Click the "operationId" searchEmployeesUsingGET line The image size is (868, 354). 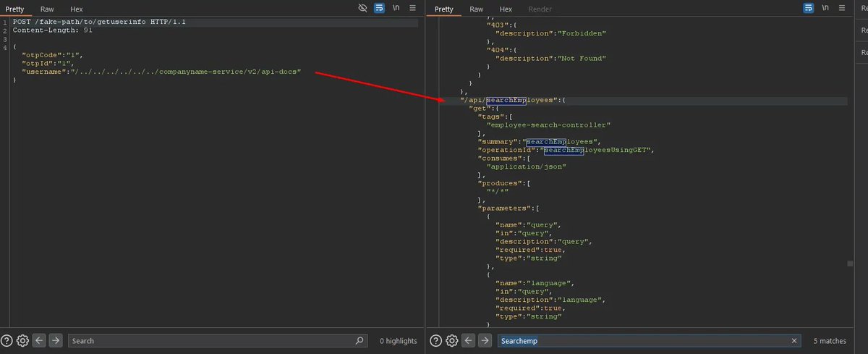pyautogui.click(x=566, y=150)
